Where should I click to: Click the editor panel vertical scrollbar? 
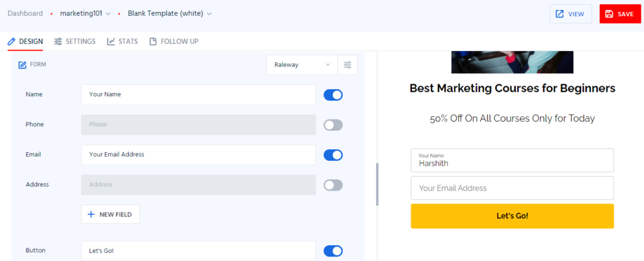[x=377, y=184]
